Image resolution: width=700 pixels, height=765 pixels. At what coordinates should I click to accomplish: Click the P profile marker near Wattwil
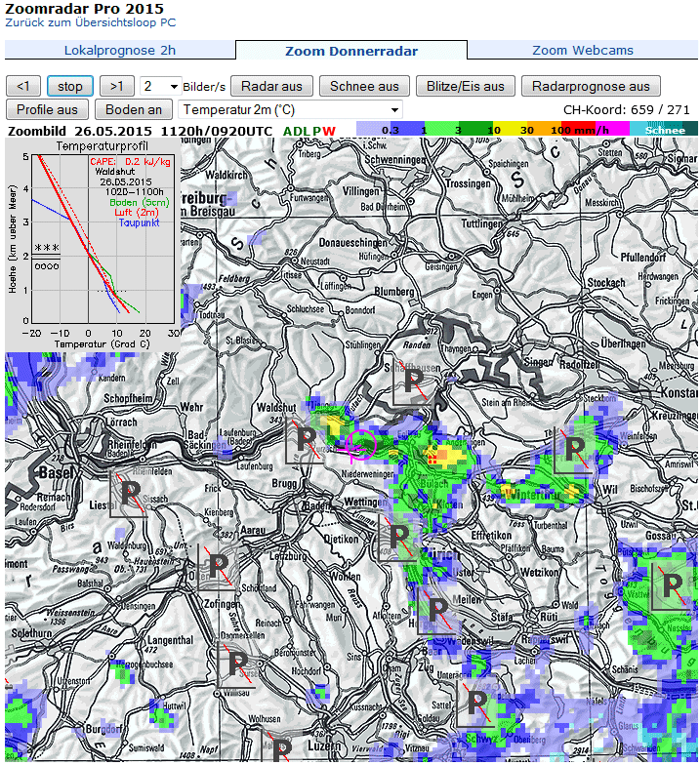pyautogui.click(x=671, y=586)
